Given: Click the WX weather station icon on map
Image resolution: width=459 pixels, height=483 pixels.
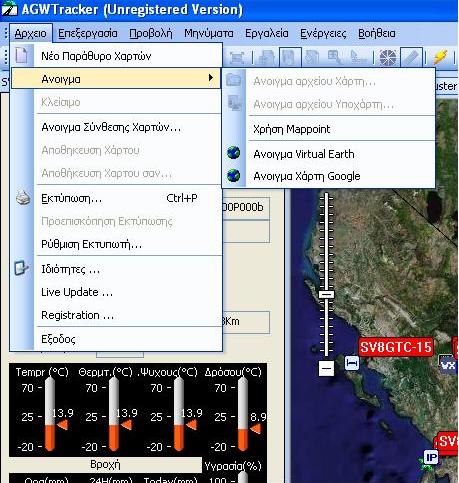Looking at the screenshot, I should click(x=448, y=364).
